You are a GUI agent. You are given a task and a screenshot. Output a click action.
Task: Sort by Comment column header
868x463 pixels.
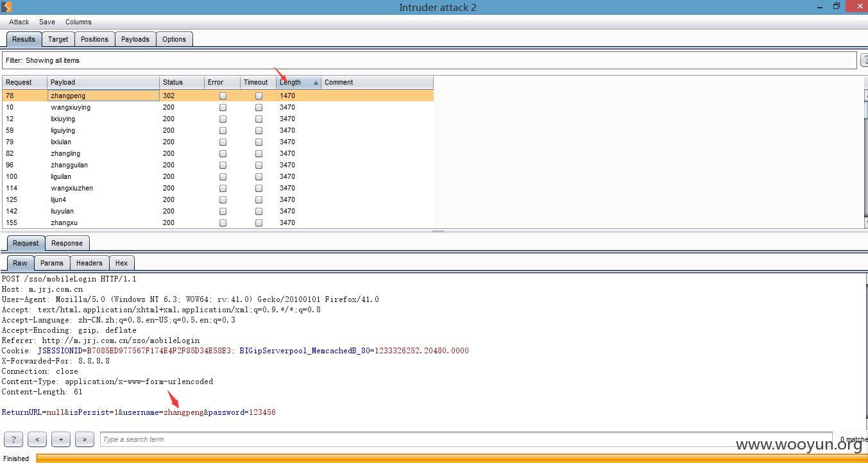tap(377, 82)
